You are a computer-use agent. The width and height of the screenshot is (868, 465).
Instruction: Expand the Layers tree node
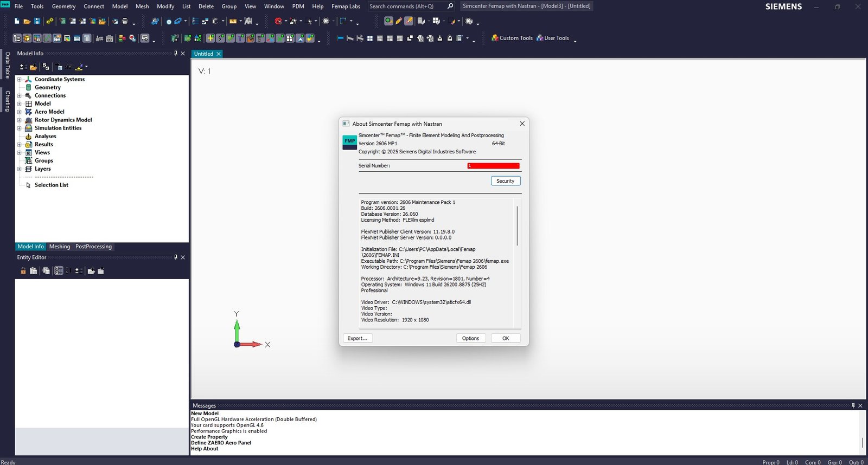point(19,169)
